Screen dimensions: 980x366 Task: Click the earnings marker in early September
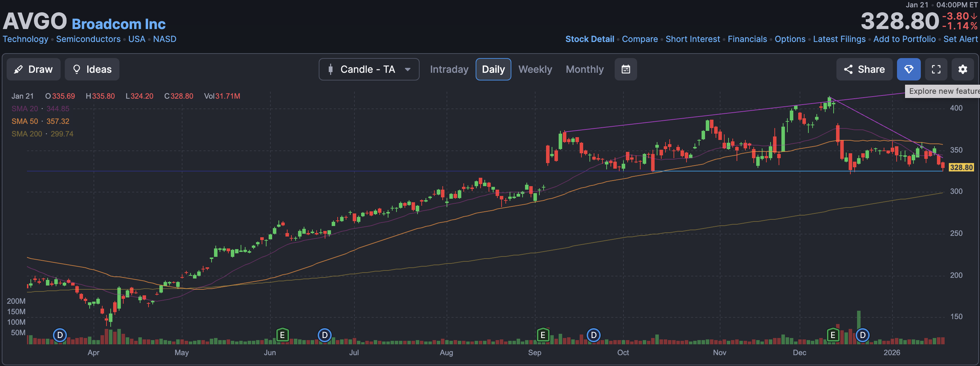[543, 335]
